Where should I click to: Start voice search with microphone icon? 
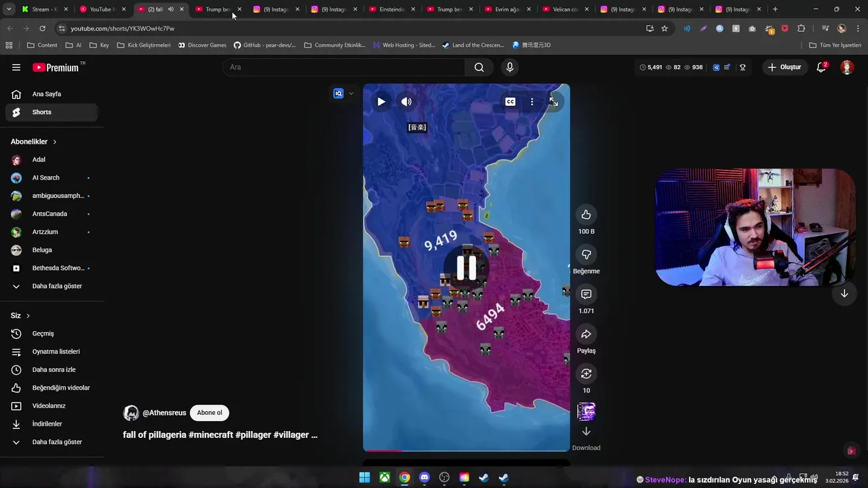(x=510, y=67)
